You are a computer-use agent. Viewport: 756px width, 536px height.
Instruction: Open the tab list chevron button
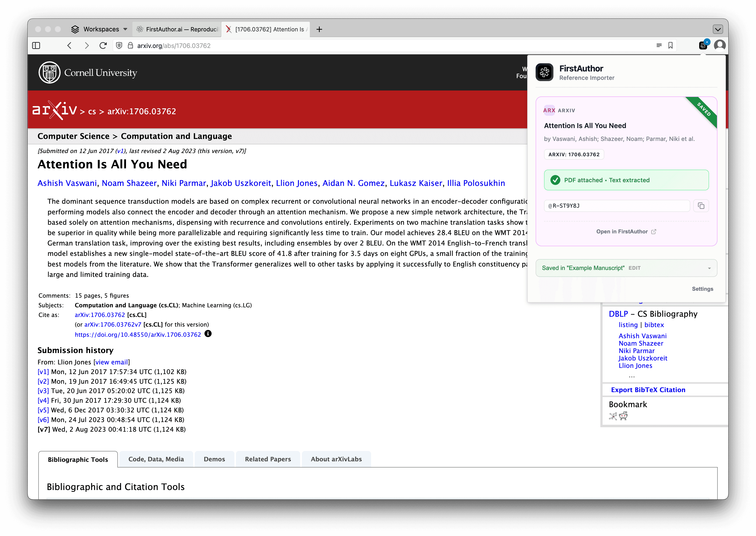(718, 29)
